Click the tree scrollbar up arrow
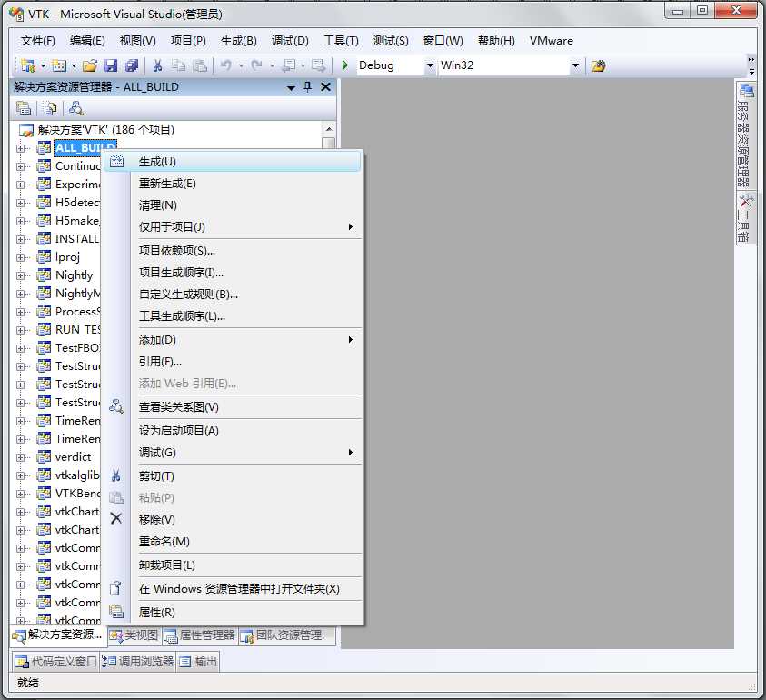This screenshot has height=700, width=766. pyautogui.click(x=329, y=129)
